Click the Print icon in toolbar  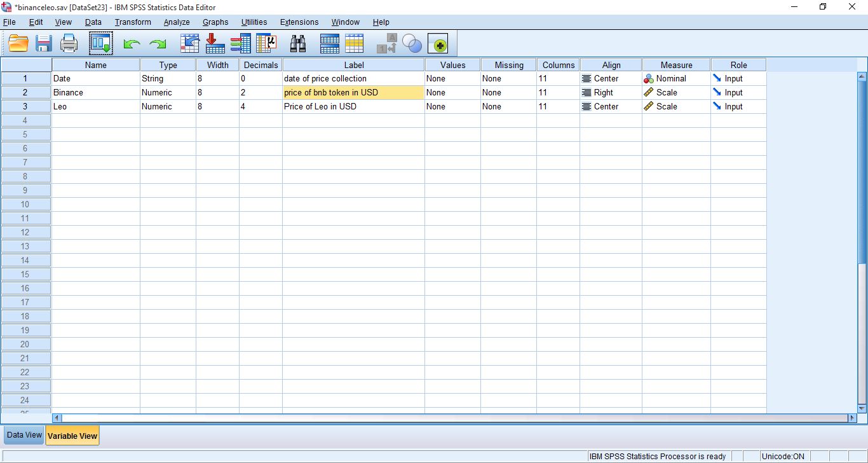coord(69,44)
